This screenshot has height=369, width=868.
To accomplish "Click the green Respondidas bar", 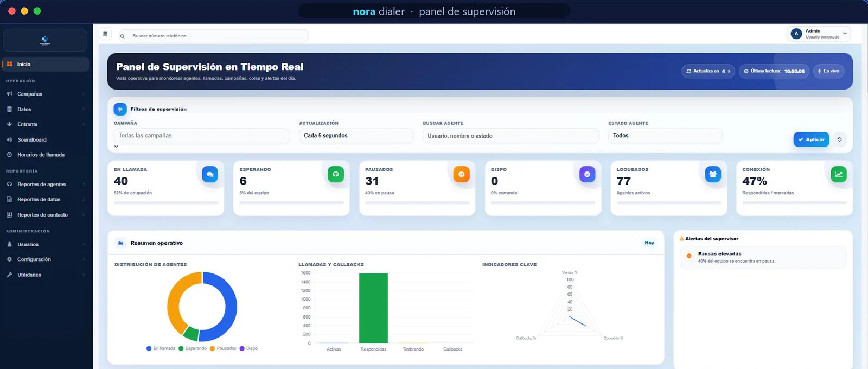I will pyautogui.click(x=373, y=308).
